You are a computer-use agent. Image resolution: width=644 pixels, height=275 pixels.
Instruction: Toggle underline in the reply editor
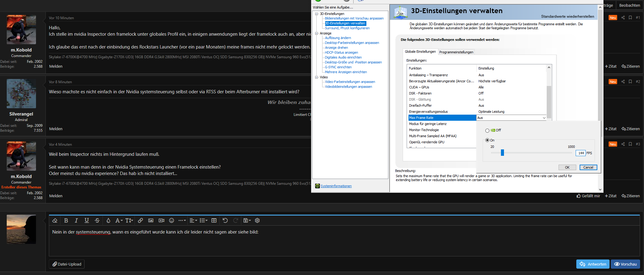click(87, 220)
